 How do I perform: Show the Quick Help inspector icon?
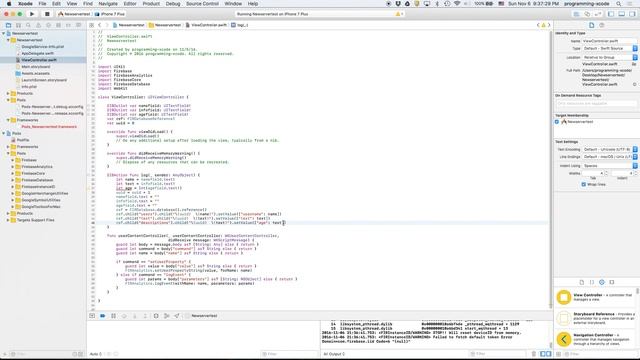click(602, 25)
